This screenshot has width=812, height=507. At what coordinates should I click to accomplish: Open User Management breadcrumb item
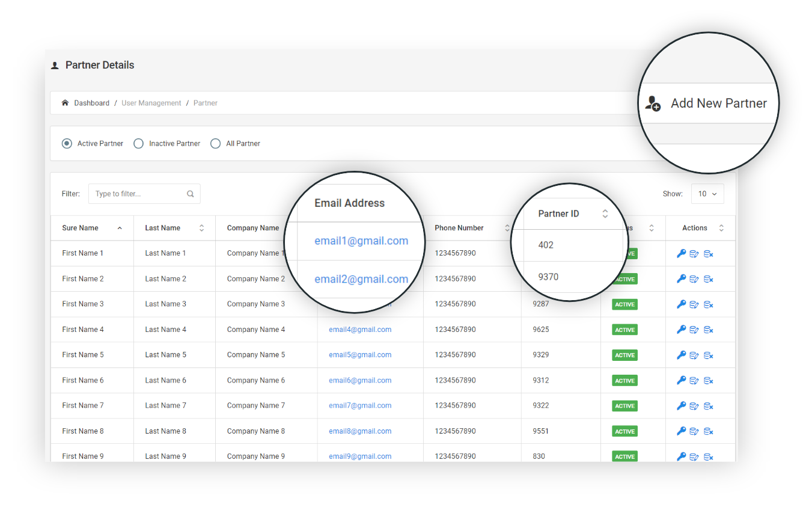pos(151,103)
